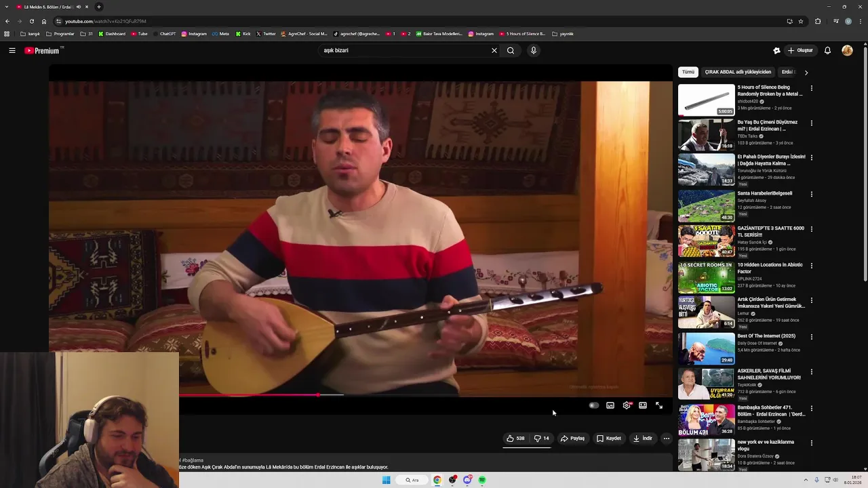Open the 5 Hours of Silence video thumbnail
This screenshot has width=868, height=488.
[706, 100]
